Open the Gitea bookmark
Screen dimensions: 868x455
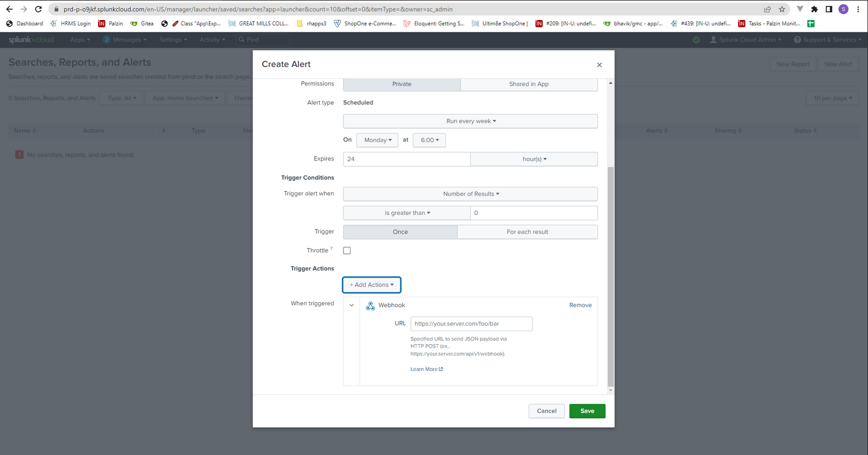(x=142, y=24)
